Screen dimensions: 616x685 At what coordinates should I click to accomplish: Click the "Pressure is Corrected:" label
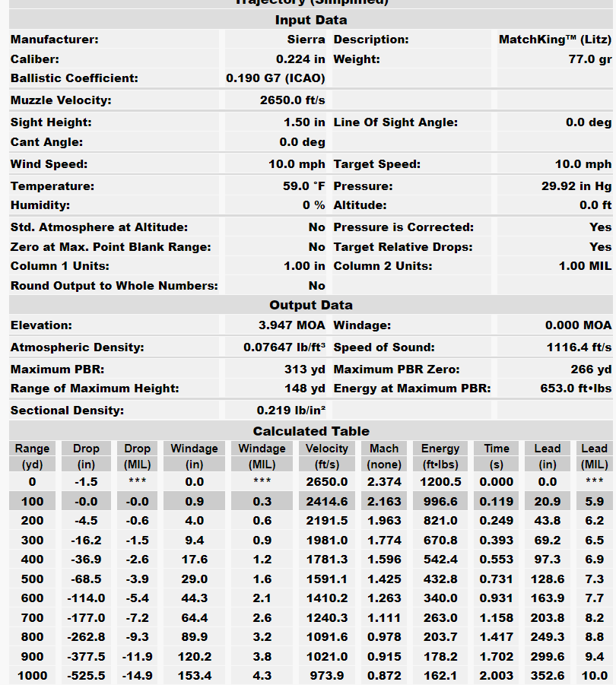click(403, 227)
